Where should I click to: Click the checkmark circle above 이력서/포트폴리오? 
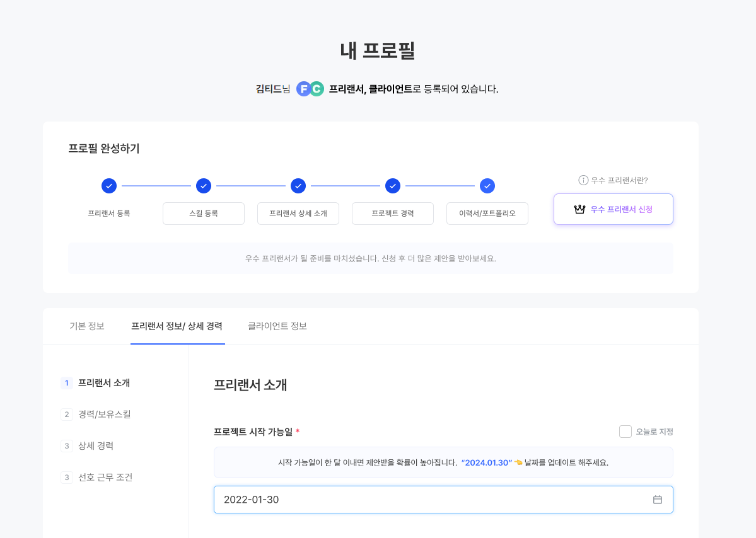pos(487,186)
